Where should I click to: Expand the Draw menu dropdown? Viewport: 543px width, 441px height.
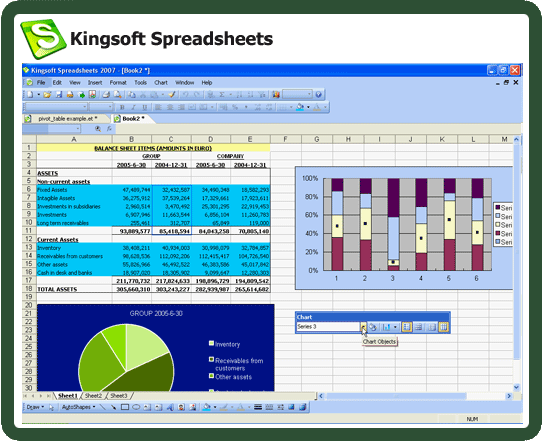click(x=35, y=407)
